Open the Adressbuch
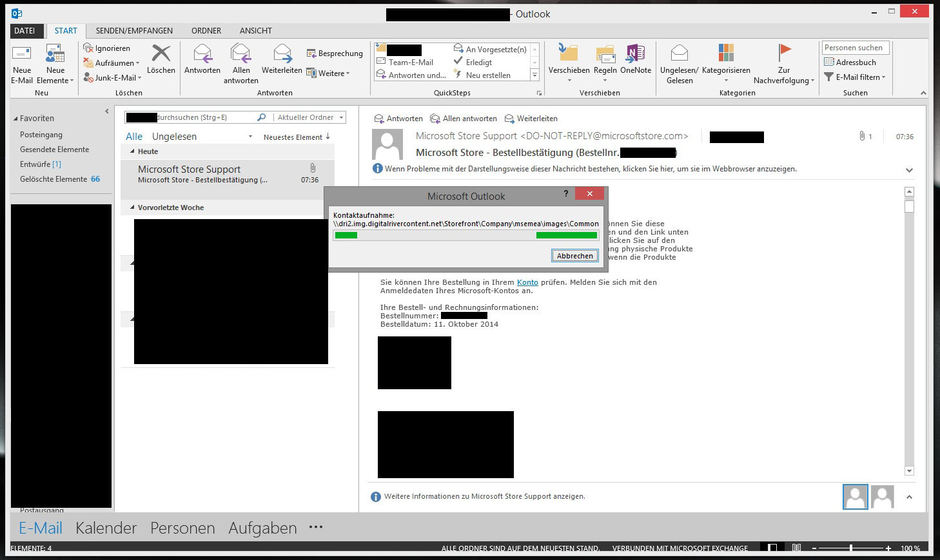 point(850,63)
